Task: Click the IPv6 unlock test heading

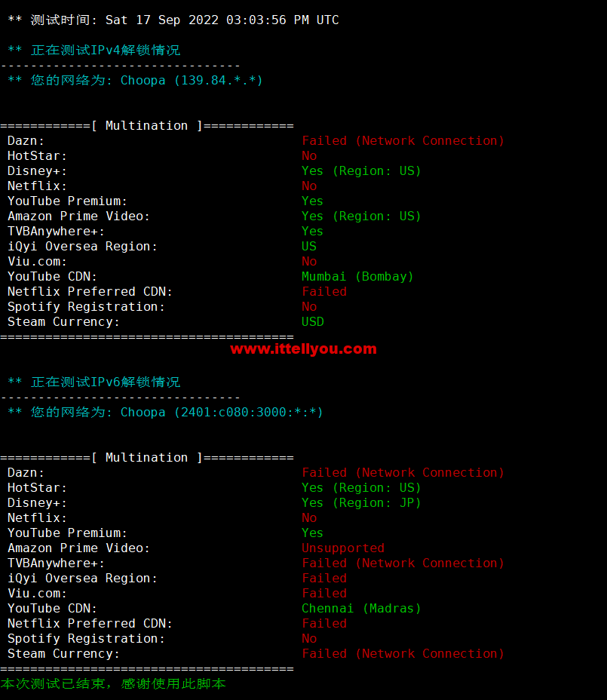Action: point(94,382)
